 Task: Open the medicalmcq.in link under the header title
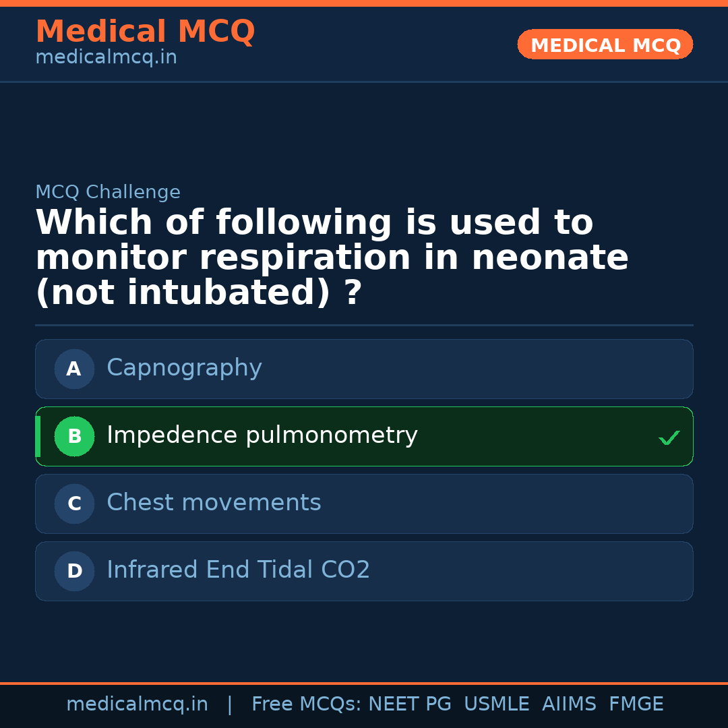click(106, 58)
